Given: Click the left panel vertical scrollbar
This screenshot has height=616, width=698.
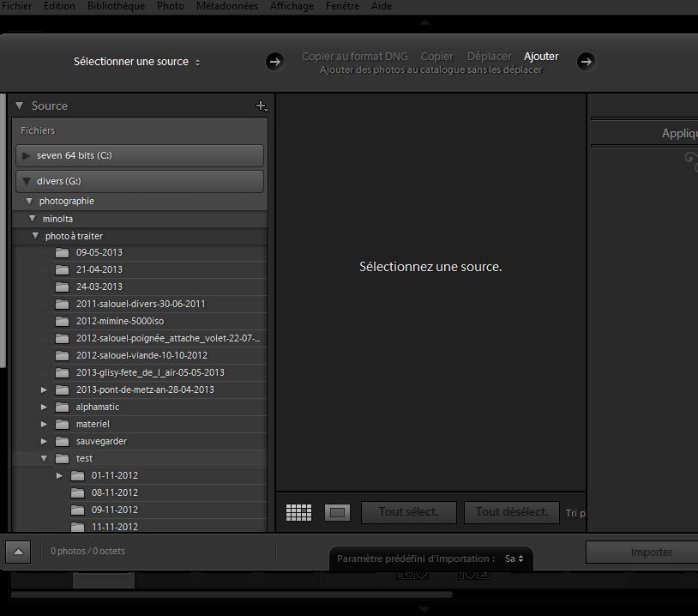Looking at the screenshot, I should click(3, 231).
